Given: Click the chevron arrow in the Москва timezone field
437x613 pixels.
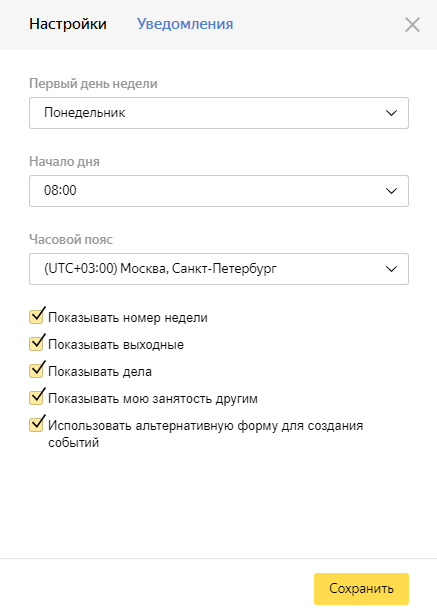Looking at the screenshot, I should pyautogui.click(x=391, y=269).
